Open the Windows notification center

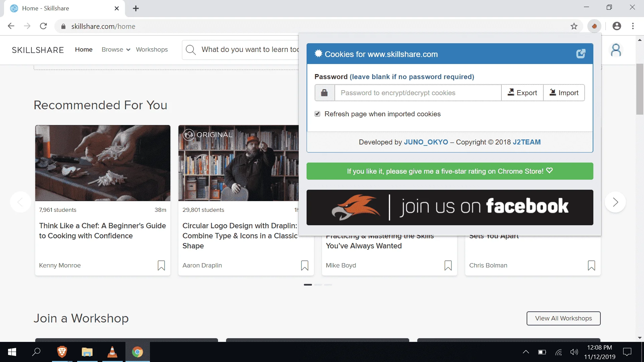[627, 352]
